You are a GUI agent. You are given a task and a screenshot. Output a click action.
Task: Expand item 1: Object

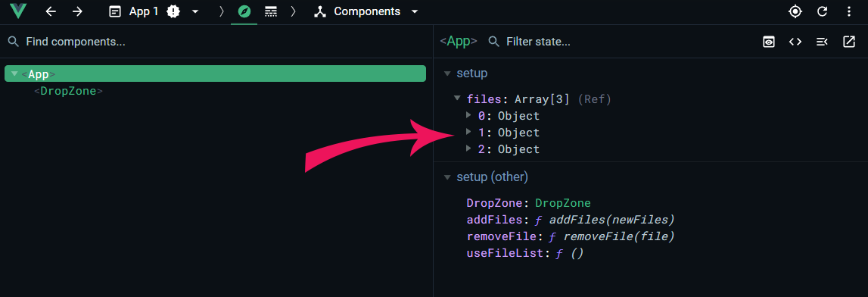468,132
